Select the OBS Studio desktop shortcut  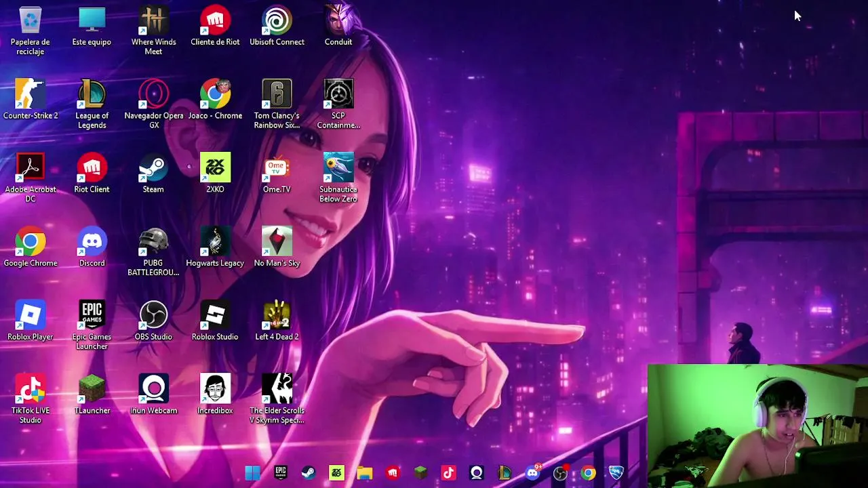(153, 322)
